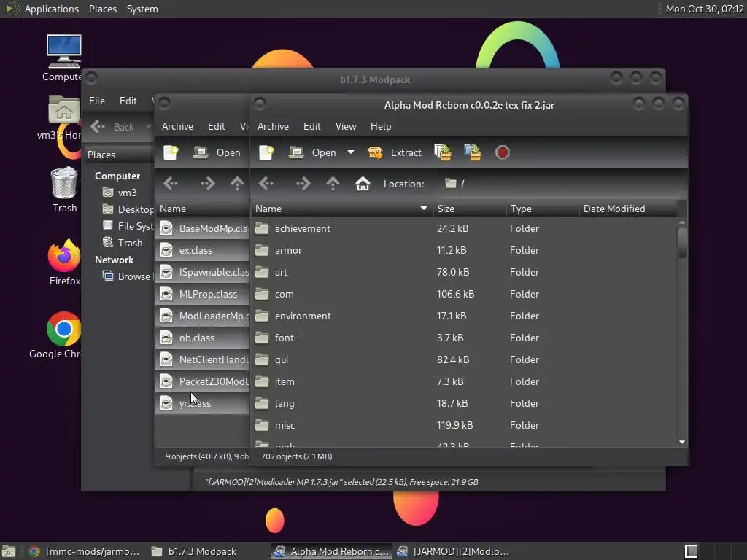This screenshot has width=747, height=560.
Task: Click the red Stop icon
Action: click(x=502, y=152)
